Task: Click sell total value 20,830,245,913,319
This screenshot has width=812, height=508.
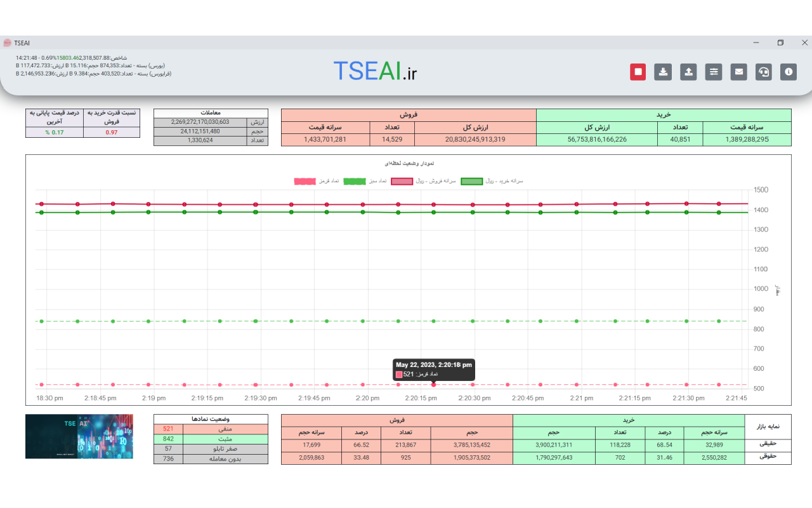Action: (x=475, y=140)
